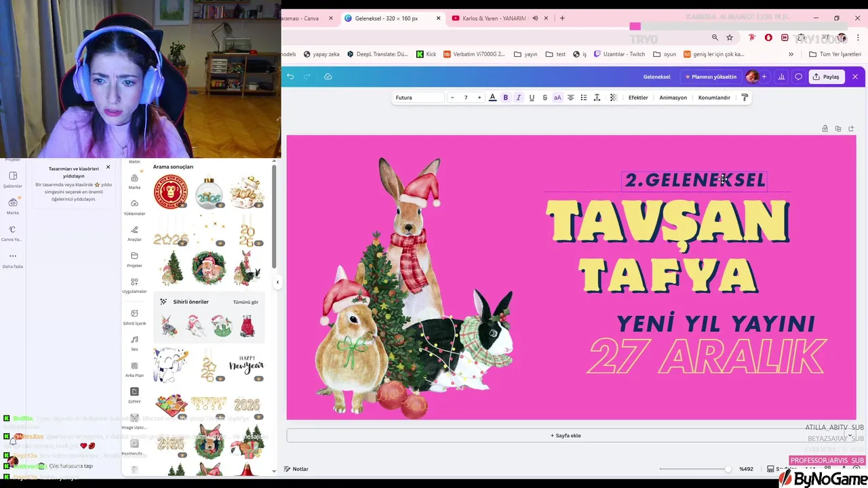
Task: Open cloud save status icon
Action: (x=328, y=77)
